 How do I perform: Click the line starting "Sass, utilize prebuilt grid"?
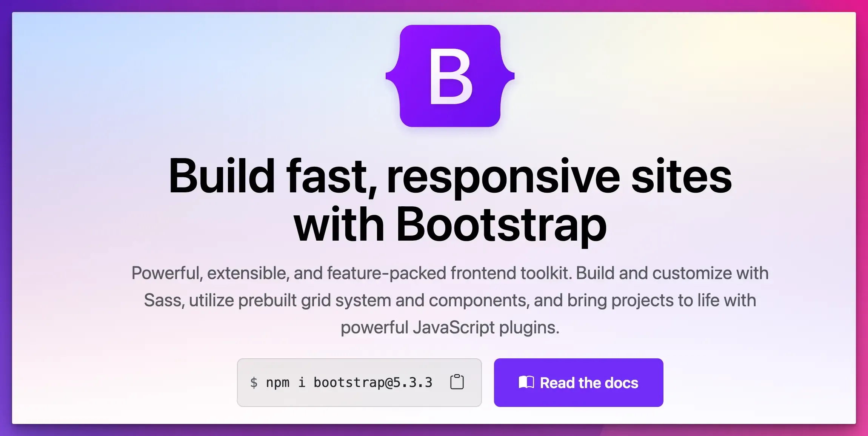[450, 300]
